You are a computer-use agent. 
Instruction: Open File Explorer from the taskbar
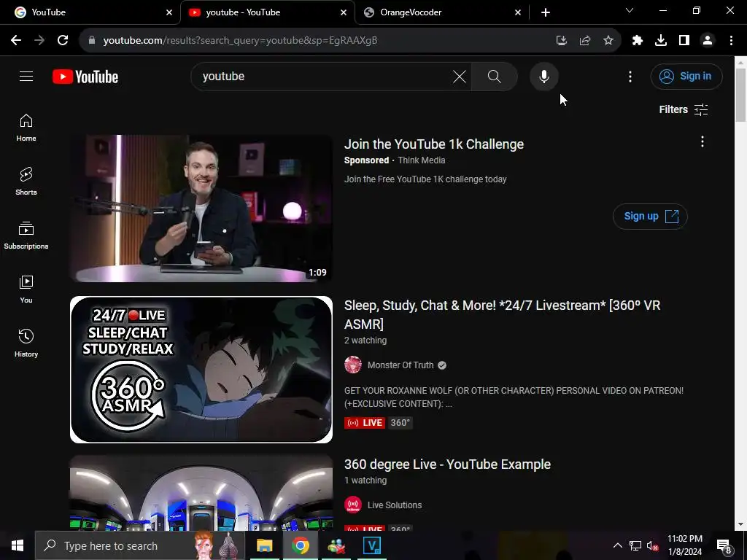(x=264, y=545)
